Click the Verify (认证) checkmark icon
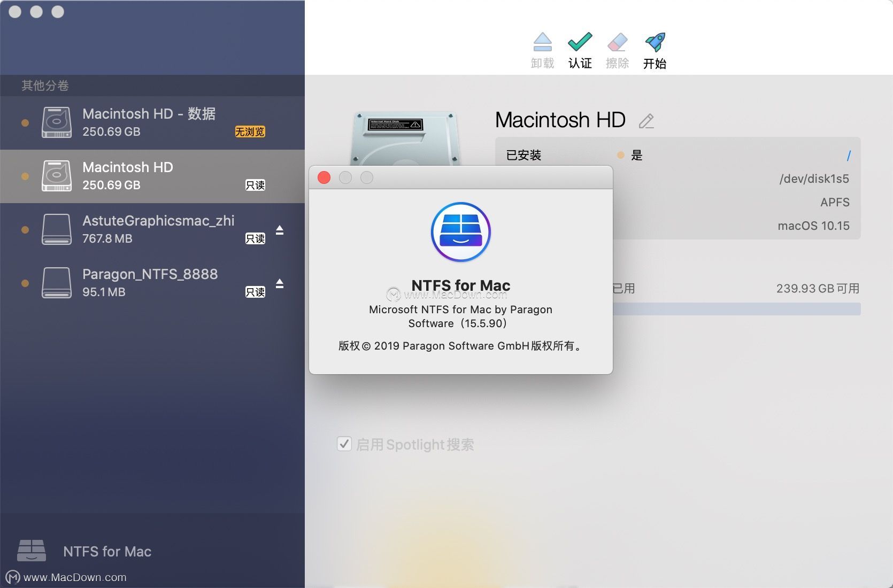The width and height of the screenshot is (893, 588). [x=580, y=42]
